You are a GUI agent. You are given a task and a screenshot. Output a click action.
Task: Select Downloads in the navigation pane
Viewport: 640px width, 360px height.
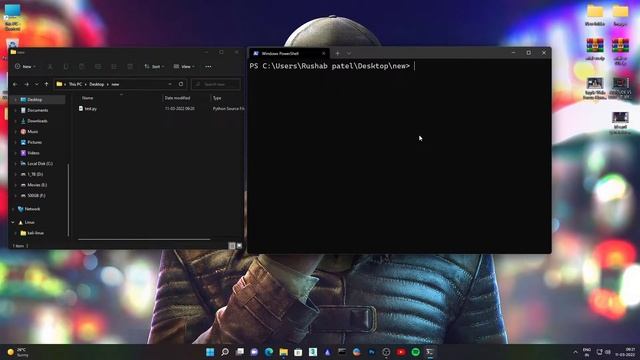pos(38,121)
